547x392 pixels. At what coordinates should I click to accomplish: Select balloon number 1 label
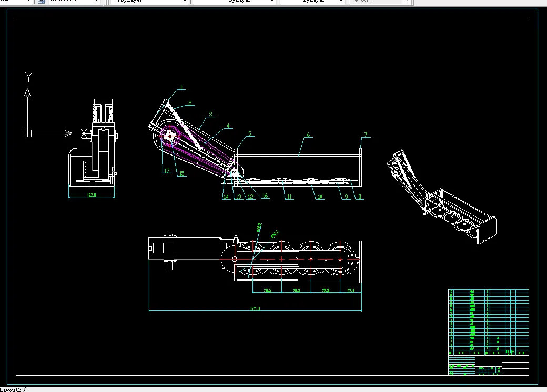pyautogui.click(x=181, y=87)
